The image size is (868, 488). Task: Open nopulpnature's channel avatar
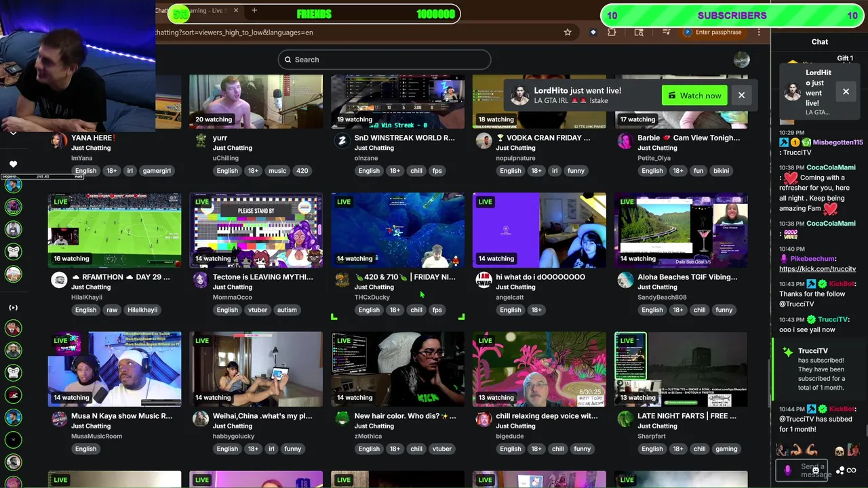pyautogui.click(x=484, y=140)
